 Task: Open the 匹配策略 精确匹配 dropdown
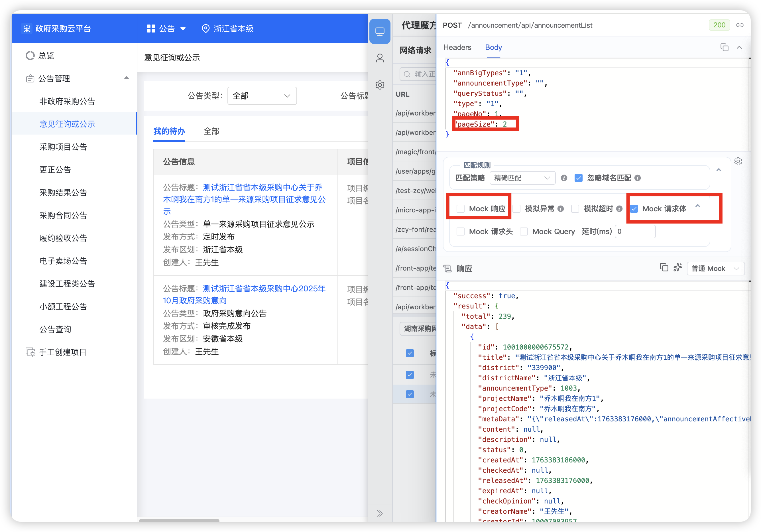[522, 178]
